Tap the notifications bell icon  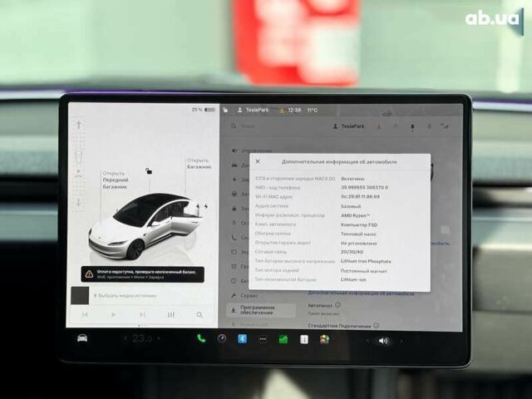(412, 127)
